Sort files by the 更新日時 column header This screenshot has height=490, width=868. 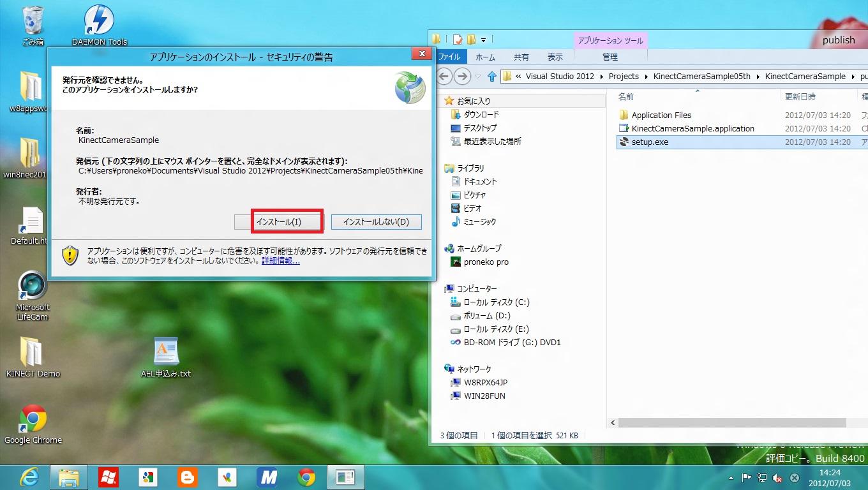tap(800, 96)
